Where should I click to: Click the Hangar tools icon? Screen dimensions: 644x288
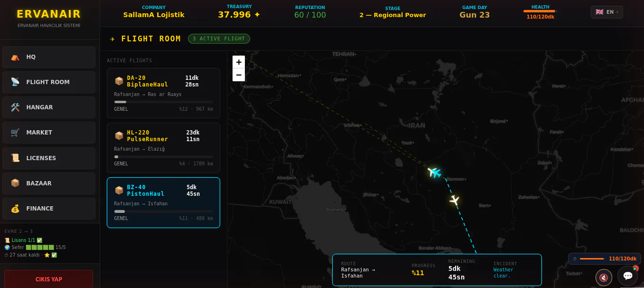click(x=15, y=107)
